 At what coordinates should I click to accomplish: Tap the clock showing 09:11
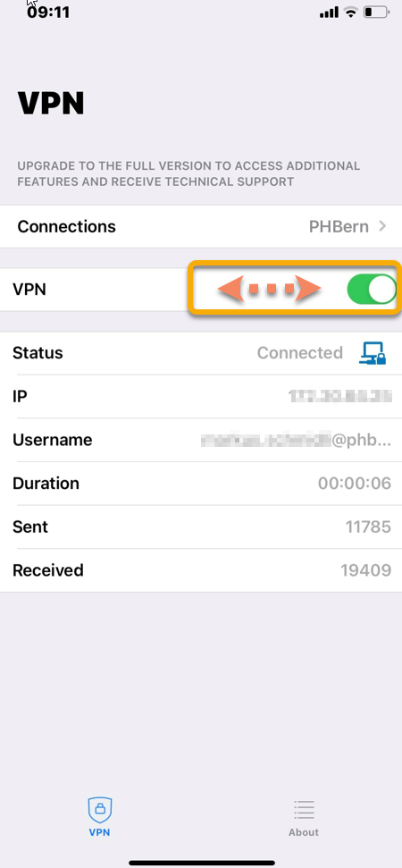point(48,13)
